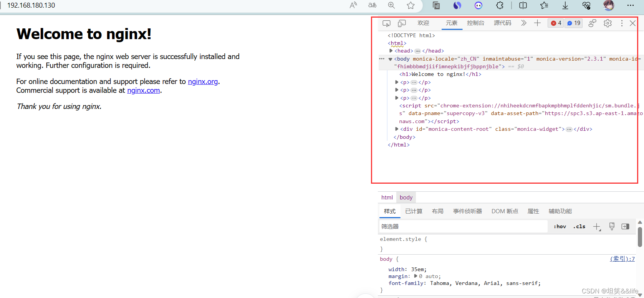Viewport: 644px width, 298px height.
Task: Open the 已计算 computed tab
Action: pyautogui.click(x=414, y=211)
